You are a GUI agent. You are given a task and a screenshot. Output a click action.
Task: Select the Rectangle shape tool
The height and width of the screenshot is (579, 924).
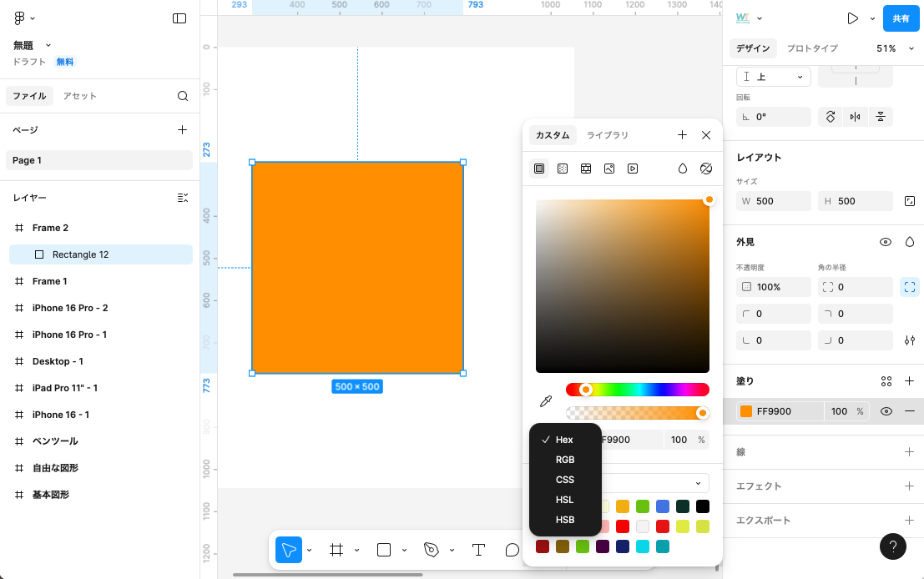tap(384, 549)
